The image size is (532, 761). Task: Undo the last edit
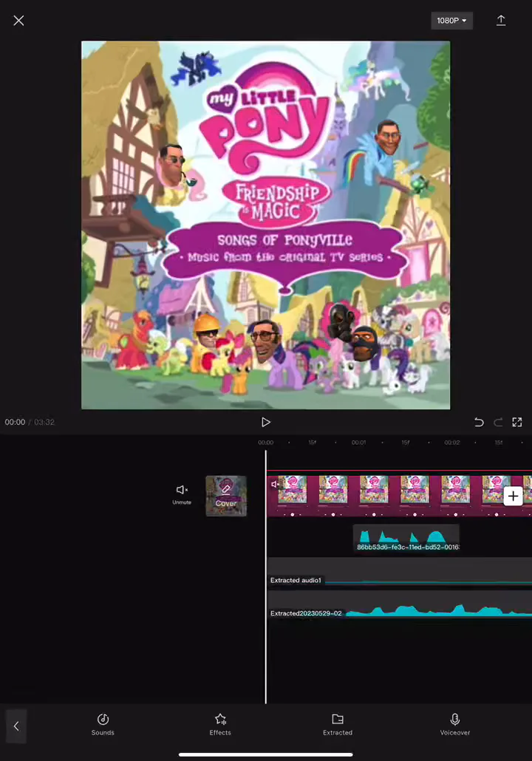tap(479, 422)
